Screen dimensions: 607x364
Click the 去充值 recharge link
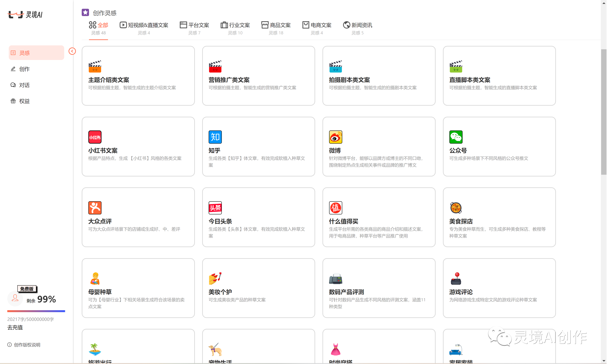[15, 327]
